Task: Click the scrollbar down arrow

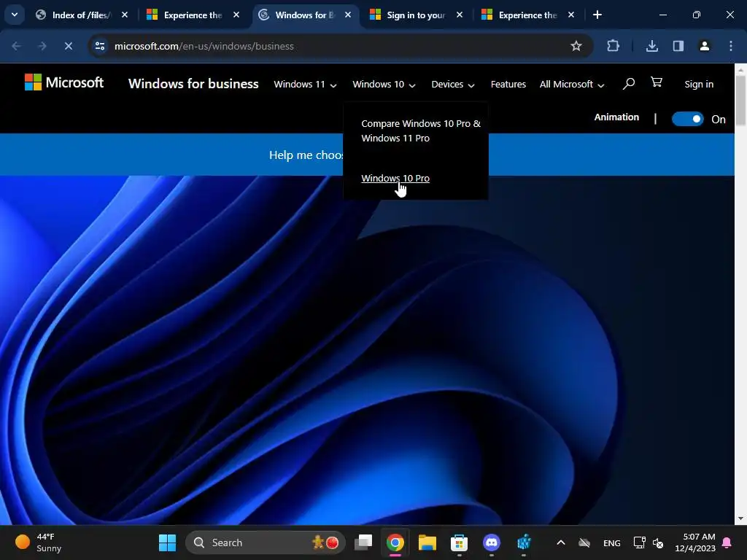Action: [741, 518]
